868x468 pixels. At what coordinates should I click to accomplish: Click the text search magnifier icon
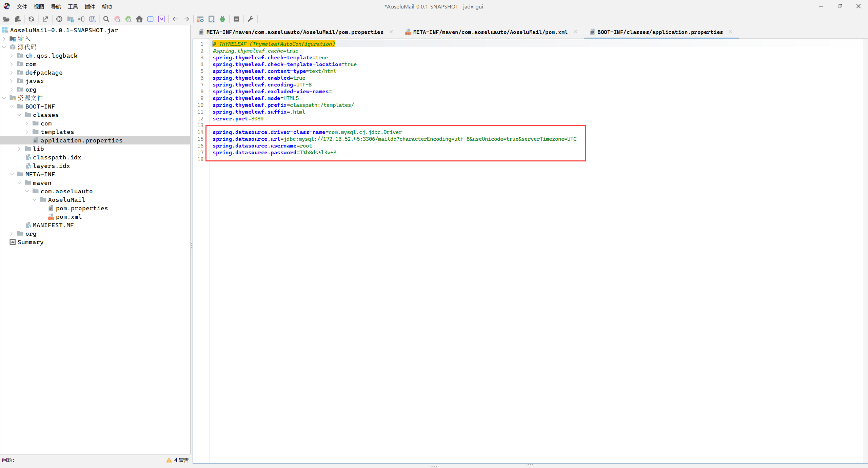[106, 19]
